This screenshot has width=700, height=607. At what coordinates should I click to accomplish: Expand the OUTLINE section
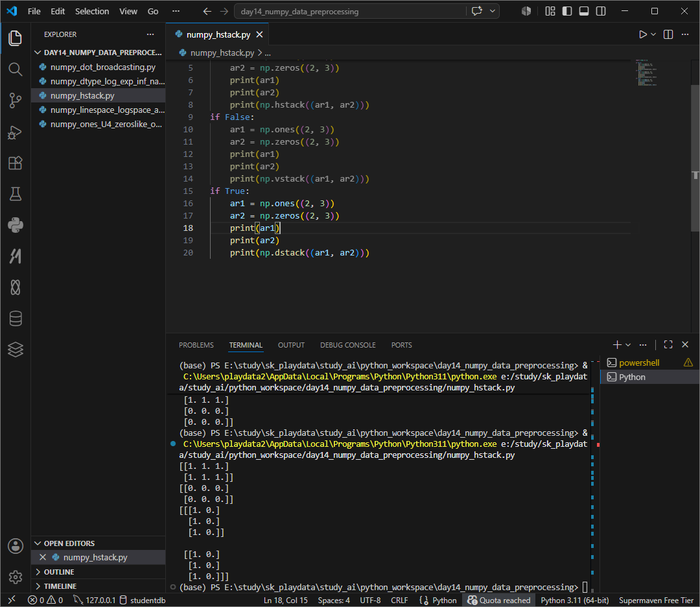point(99,572)
